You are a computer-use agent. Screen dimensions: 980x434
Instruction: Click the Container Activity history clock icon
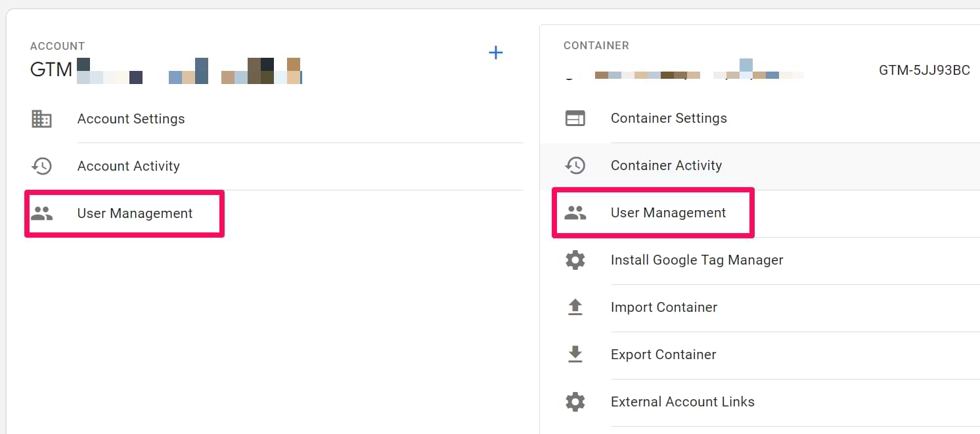(x=575, y=165)
